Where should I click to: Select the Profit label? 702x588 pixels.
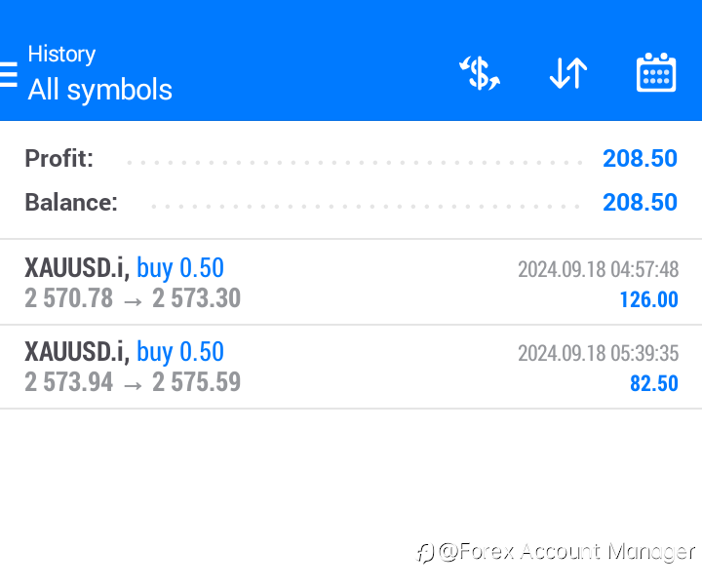[59, 158]
